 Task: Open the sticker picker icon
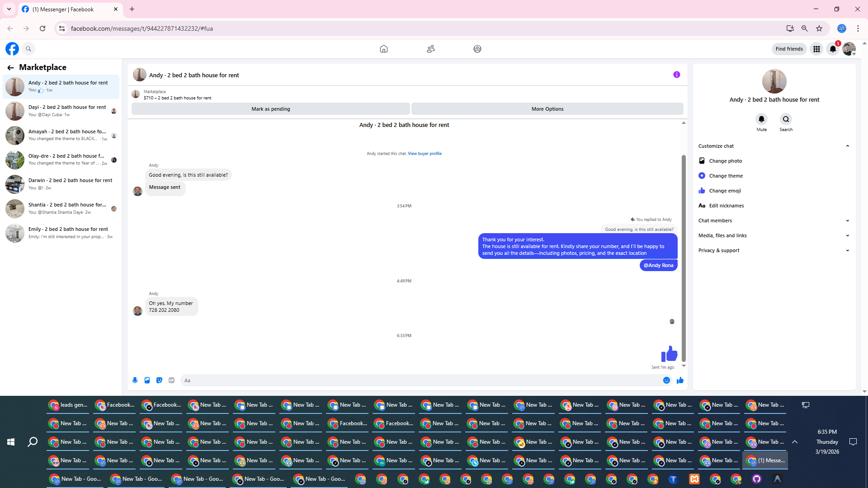159,380
